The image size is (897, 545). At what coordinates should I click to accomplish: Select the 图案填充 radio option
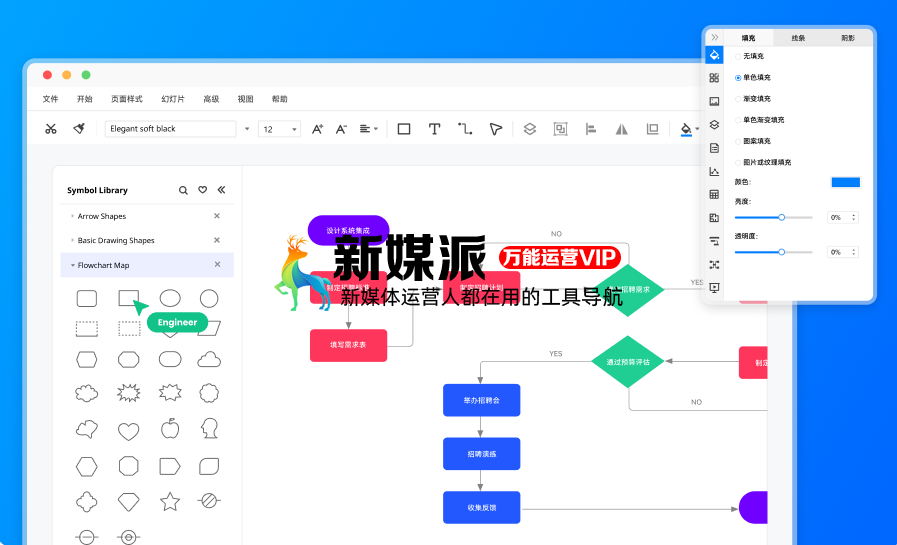[x=738, y=141]
